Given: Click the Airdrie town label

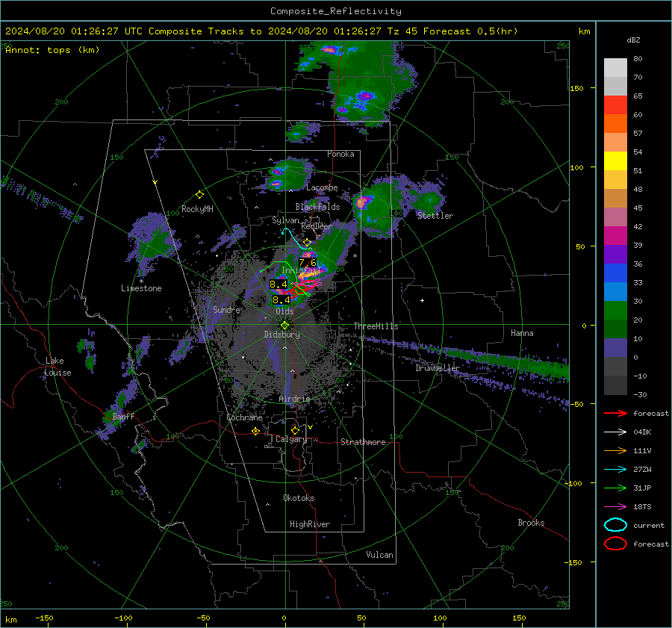Looking at the screenshot, I should pos(294,399).
